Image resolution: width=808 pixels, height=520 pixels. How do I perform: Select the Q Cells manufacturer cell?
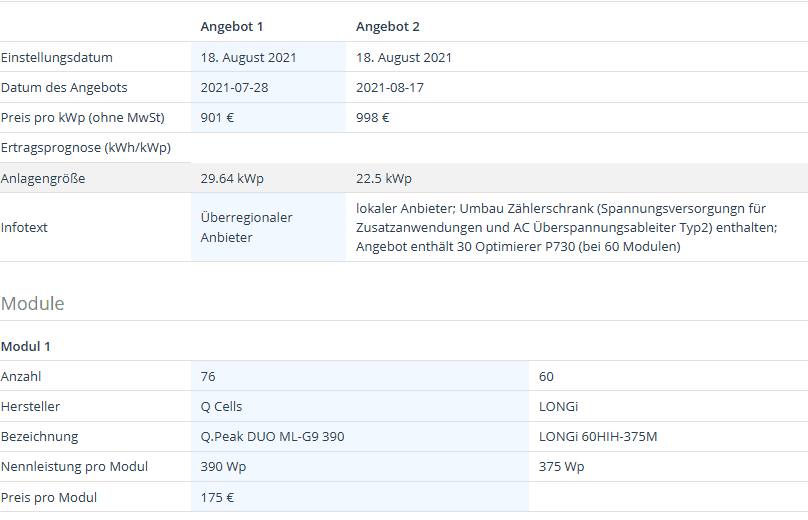[221, 406]
